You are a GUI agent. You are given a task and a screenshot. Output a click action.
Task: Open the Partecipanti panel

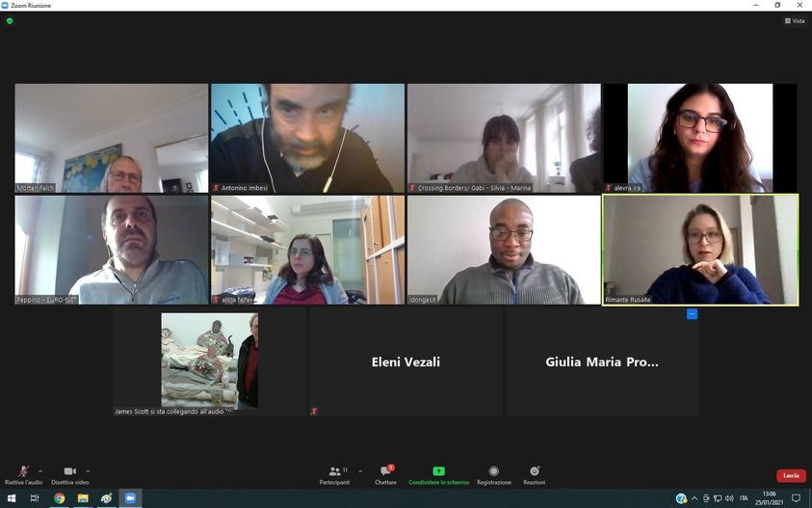(x=334, y=474)
